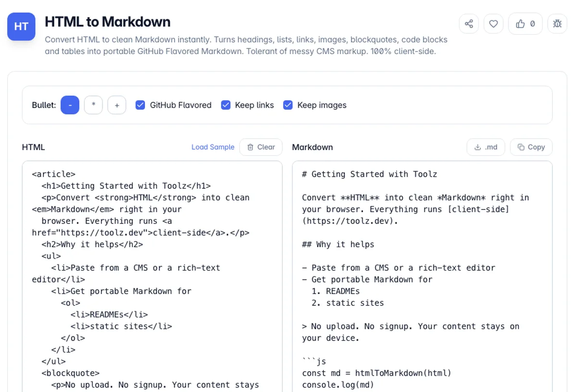Click the '<blockquote>' line in HTML input

[x=71, y=373]
